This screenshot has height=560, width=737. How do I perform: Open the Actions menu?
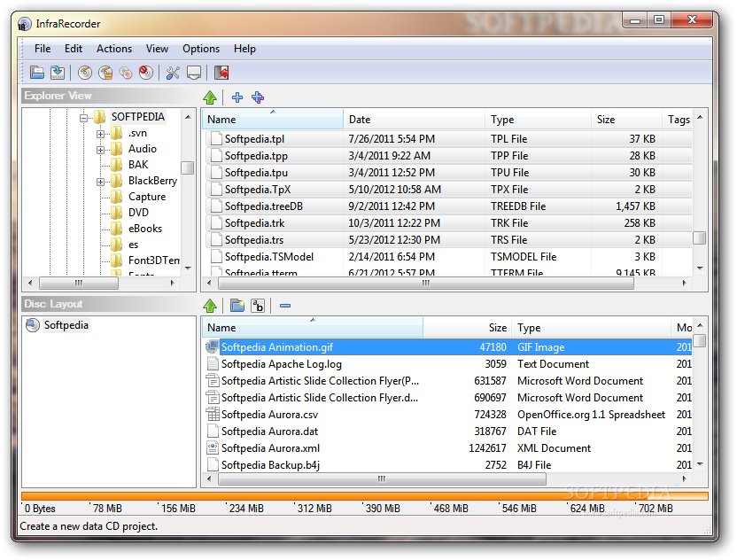point(114,49)
